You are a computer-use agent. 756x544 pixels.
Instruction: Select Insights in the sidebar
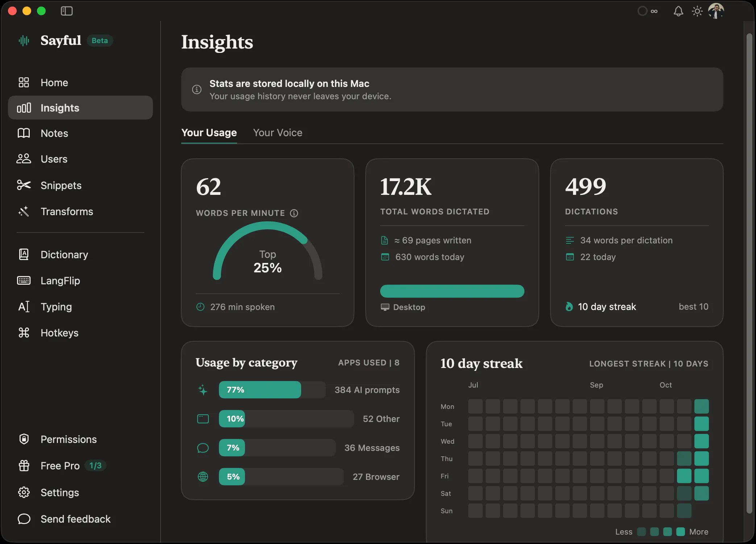click(x=80, y=108)
